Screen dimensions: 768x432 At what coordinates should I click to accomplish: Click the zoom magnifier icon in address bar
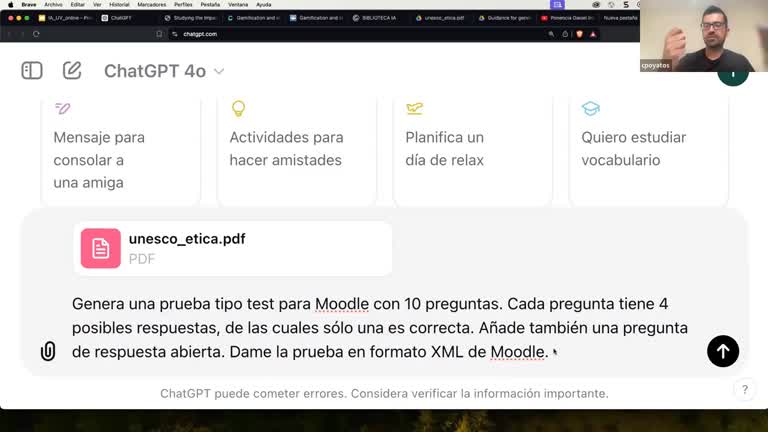click(552, 34)
